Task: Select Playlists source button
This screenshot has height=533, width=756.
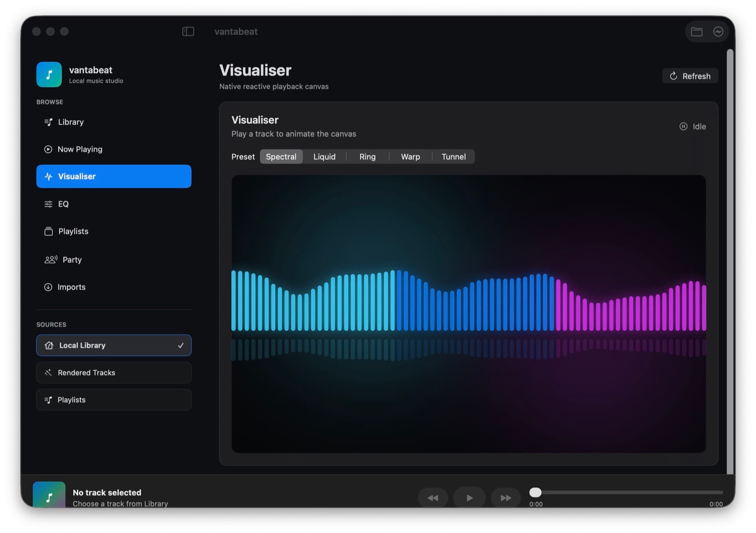Action: [x=114, y=400]
